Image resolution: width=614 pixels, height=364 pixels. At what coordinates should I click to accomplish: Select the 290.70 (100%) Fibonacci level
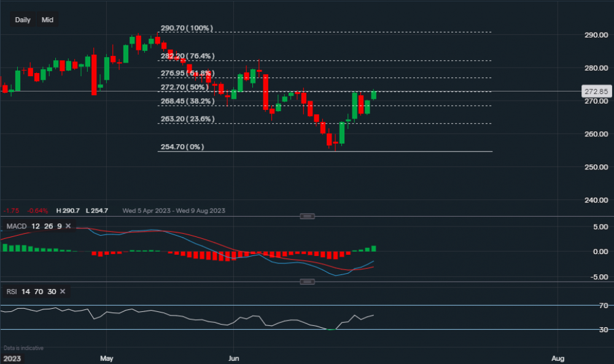[x=186, y=28]
